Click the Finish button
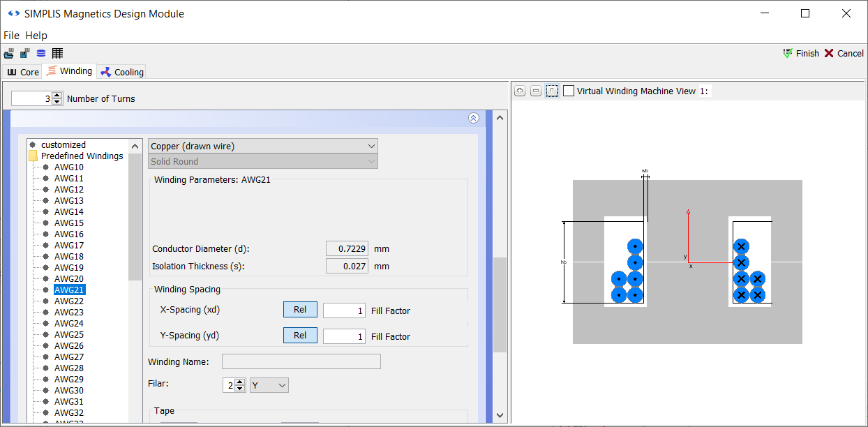Image resolution: width=868 pixels, height=427 pixels. [x=801, y=54]
